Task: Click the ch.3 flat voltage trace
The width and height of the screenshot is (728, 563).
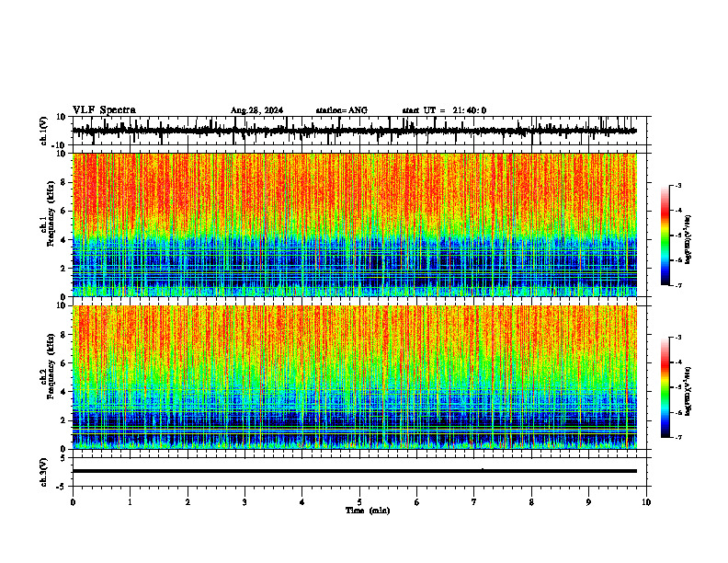Action: pos(355,471)
